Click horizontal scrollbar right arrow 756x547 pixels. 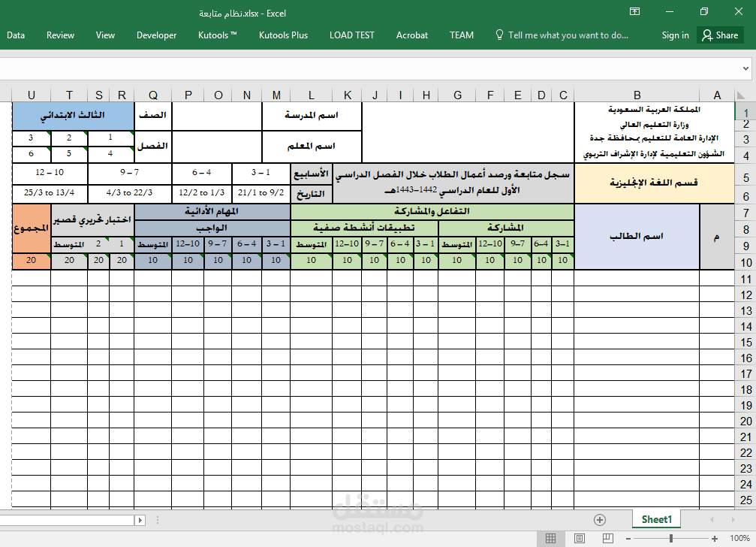tap(140, 520)
